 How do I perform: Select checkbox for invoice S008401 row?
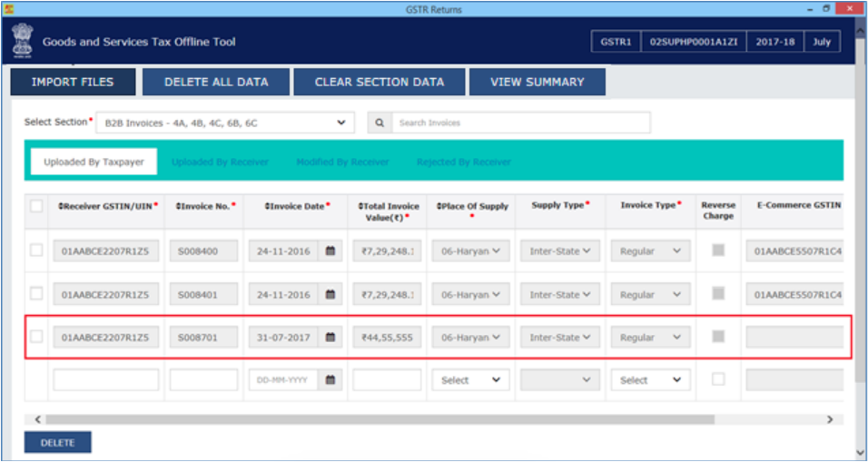[36, 293]
